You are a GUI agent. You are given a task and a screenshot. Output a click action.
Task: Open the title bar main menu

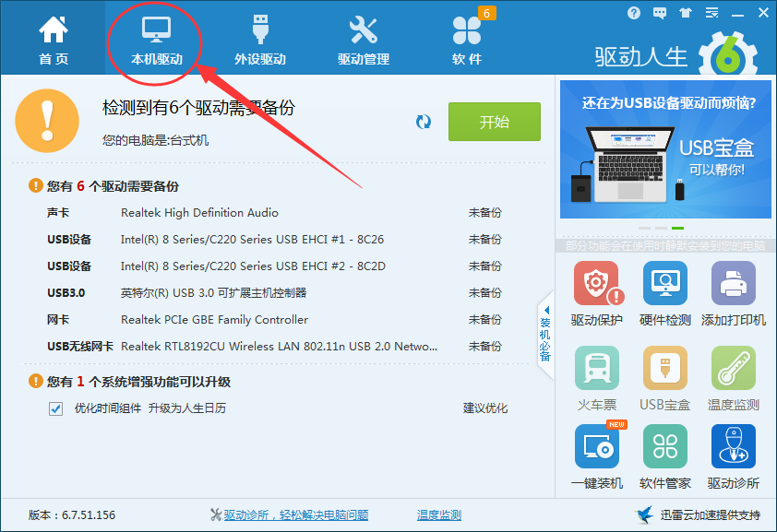pos(711,13)
